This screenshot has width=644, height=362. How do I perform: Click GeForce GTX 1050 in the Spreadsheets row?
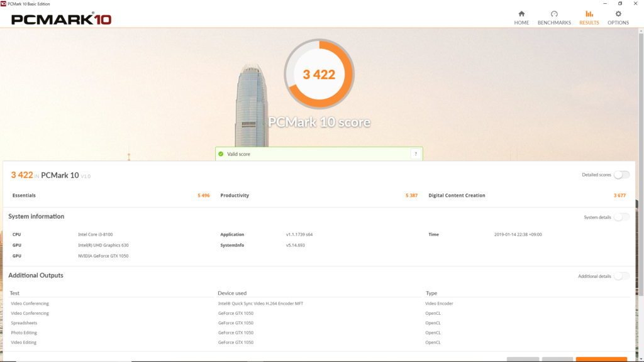pos(236,323)
